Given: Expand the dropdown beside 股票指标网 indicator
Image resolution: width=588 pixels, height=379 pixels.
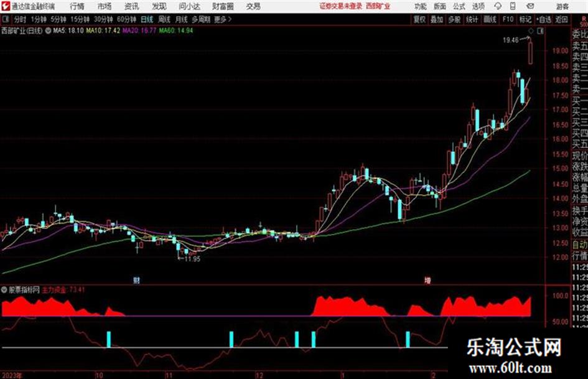Looking at the screenshot, I should pyautogui.click(x=4, y=289).
